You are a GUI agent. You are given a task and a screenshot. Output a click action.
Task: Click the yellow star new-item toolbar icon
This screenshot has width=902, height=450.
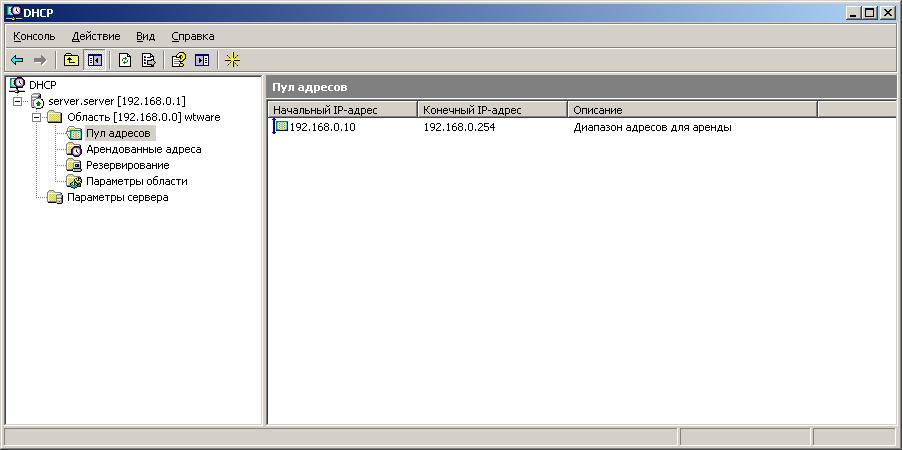pos(232,60)
